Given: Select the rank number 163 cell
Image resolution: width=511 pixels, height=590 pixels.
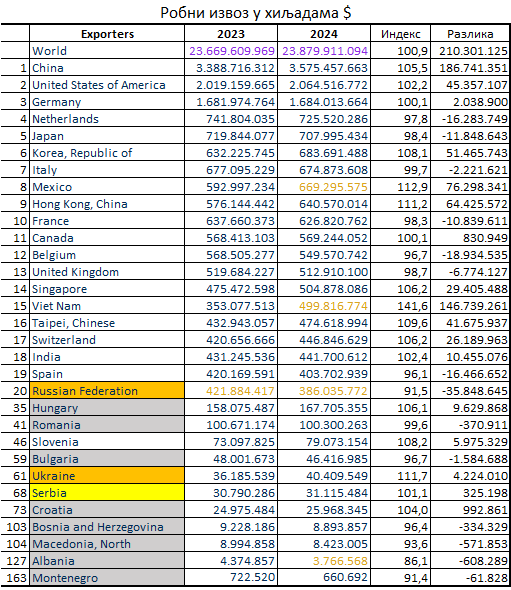Looking at the screenshot, I should 15,578.
